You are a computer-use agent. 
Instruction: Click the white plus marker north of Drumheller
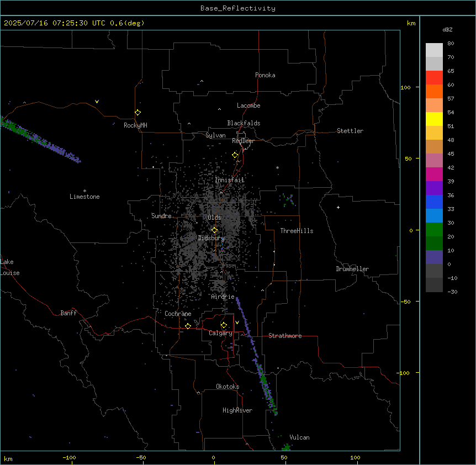click(x=338, y=207)
